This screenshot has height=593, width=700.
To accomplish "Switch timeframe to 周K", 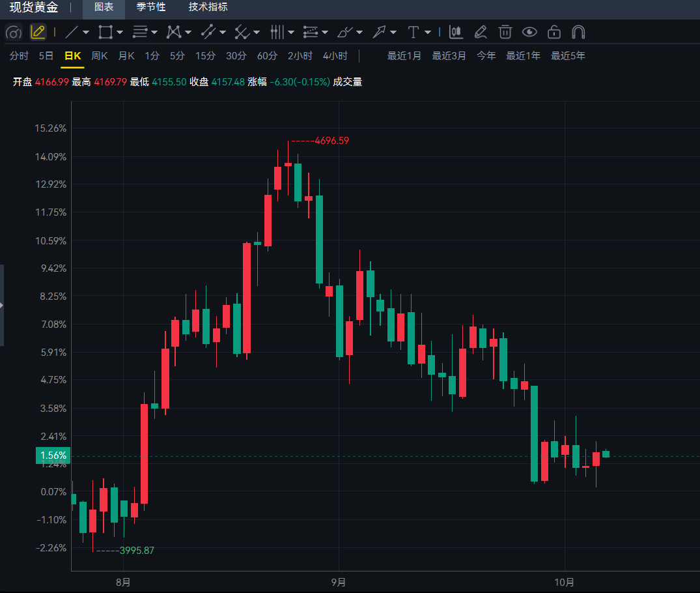I will tap(99, 56).
